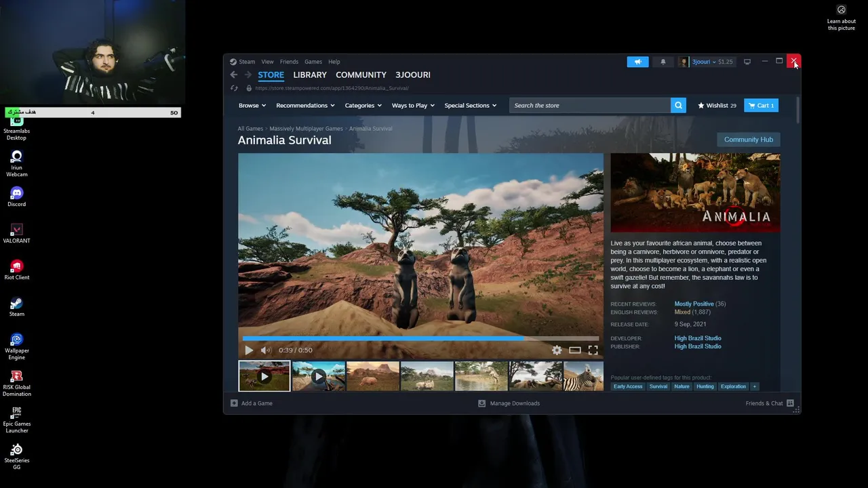868x488 pixels.
Task: Expand the Special Sections dropdown
Action: tap(471, 106)
